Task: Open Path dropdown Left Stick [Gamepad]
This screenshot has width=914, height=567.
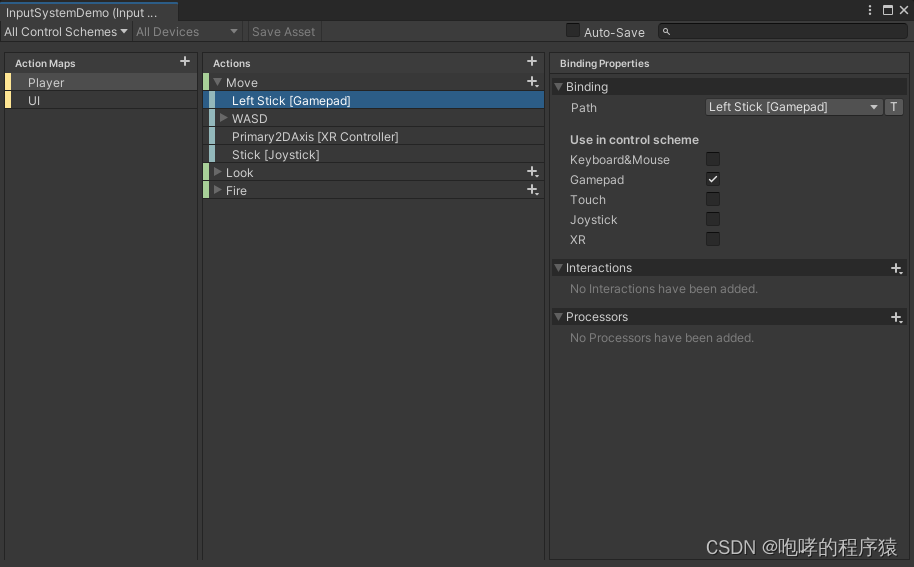Action: pos(793,107)
